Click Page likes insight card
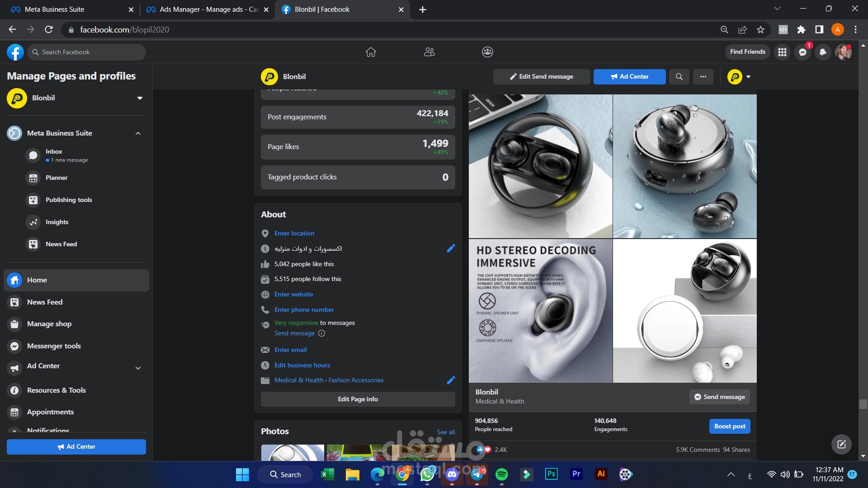The width and height of the screenshot is (868, 488). coord(358,147)
